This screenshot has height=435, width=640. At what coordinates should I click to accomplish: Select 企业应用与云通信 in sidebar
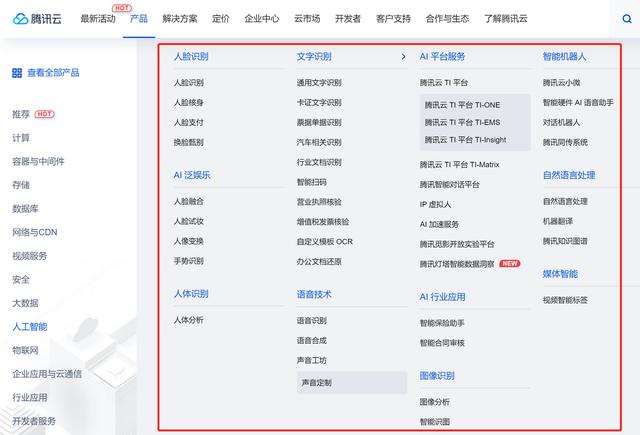(x=47, y=374)
